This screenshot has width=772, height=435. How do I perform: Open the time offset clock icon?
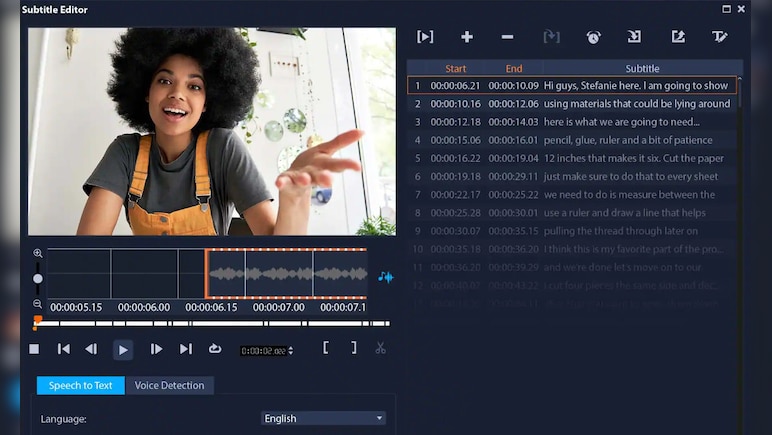(x=593, y=37)
